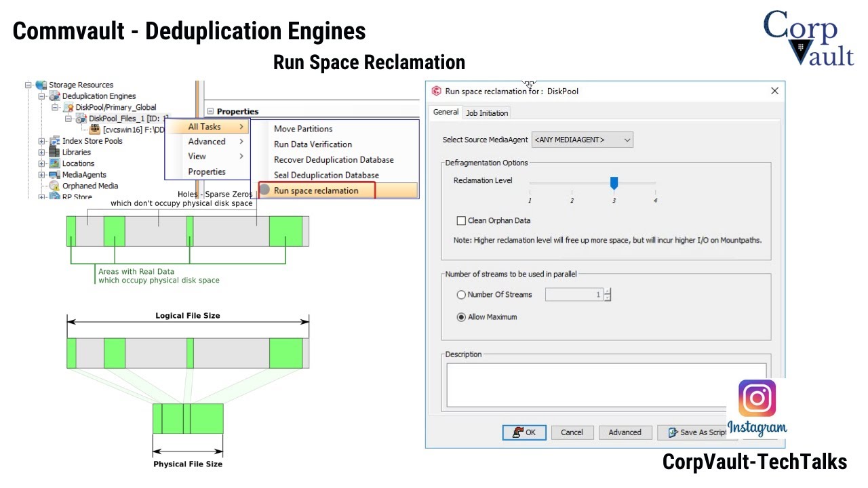This screenshot has width=868, height=488.
Task: Click the MediaAgents node icon
Action: [54, 175]
